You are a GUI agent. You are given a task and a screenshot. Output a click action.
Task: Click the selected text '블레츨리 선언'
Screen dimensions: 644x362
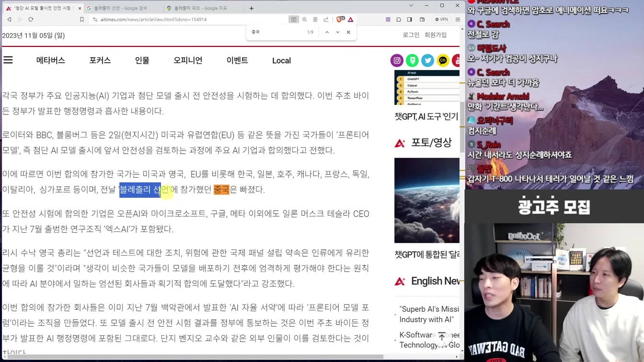point(144,190)
